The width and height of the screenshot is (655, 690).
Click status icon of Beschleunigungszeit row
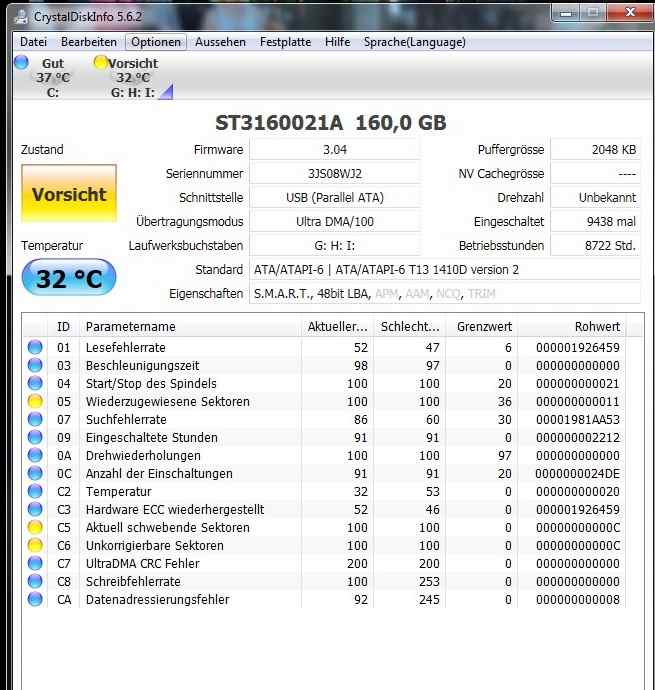pyautogui.click(x=35, y=365)
